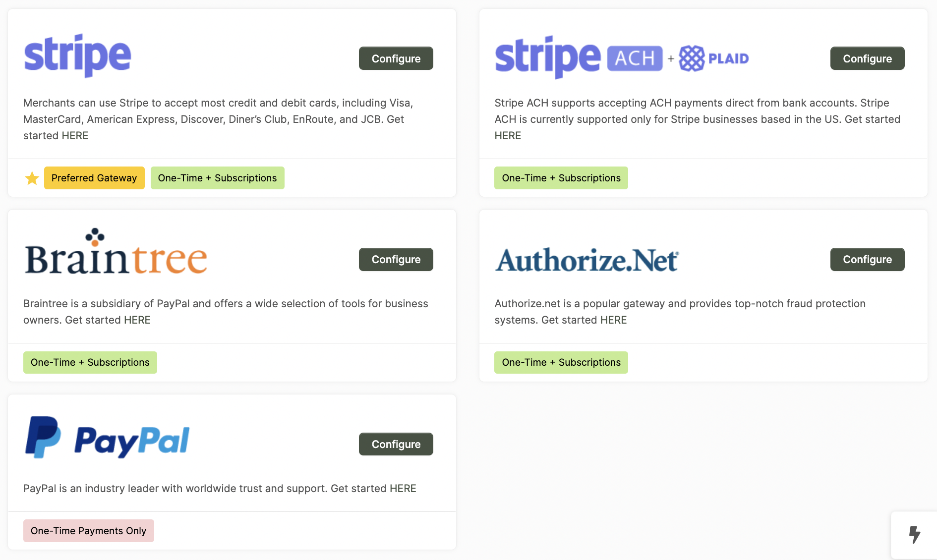Open Authorize.net's Get started HERE link
The image size is (937, 560).
(613, 320)
